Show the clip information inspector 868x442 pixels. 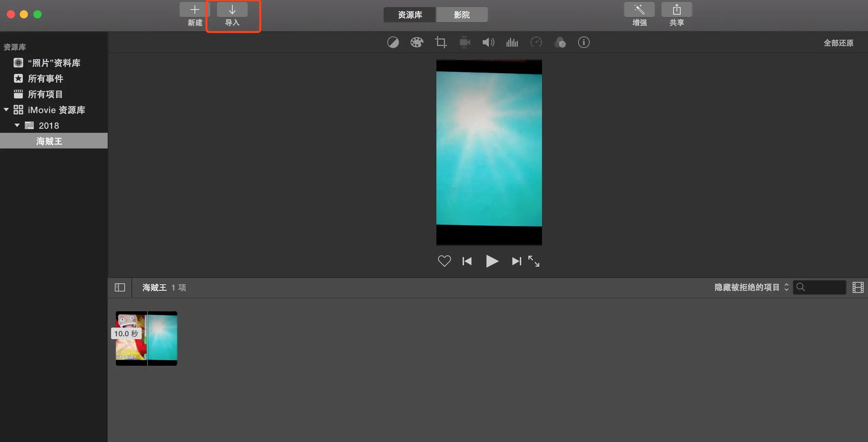click(584, 43)
